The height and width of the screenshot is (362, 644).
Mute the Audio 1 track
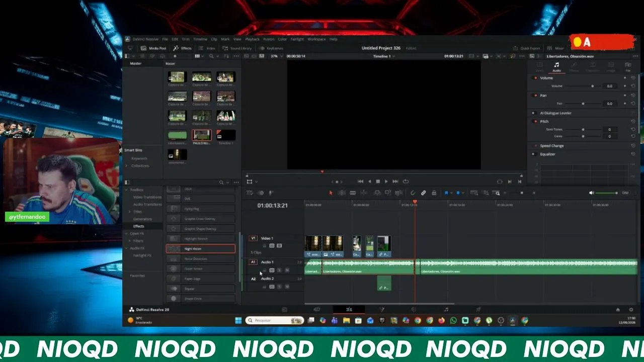coord(287,270)
